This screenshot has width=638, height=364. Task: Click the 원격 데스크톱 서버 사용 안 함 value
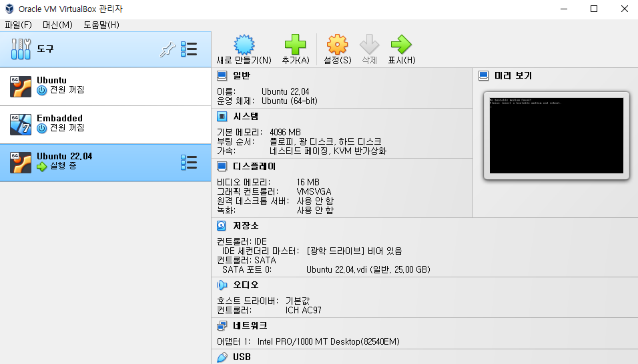pos(315,201)
